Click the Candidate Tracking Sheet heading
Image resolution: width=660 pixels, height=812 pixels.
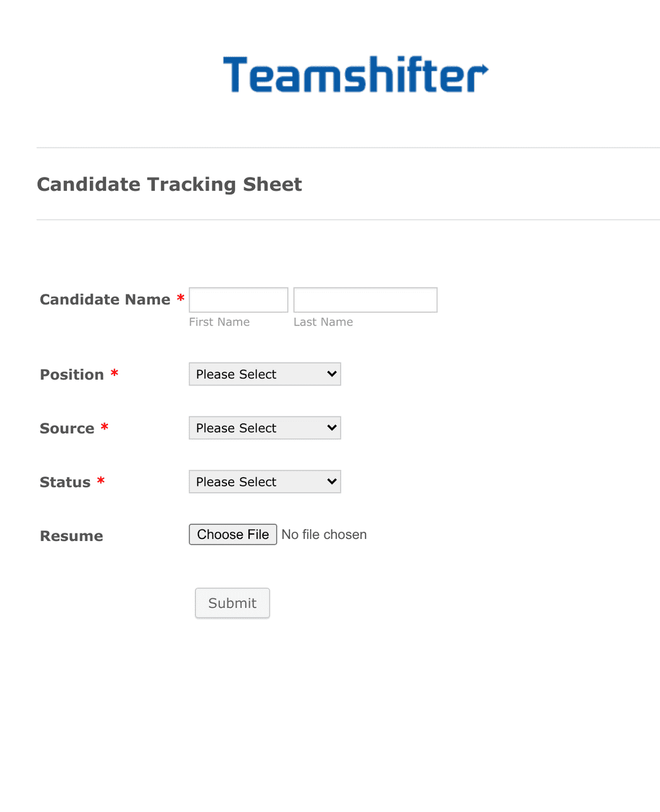click(169, 184)
